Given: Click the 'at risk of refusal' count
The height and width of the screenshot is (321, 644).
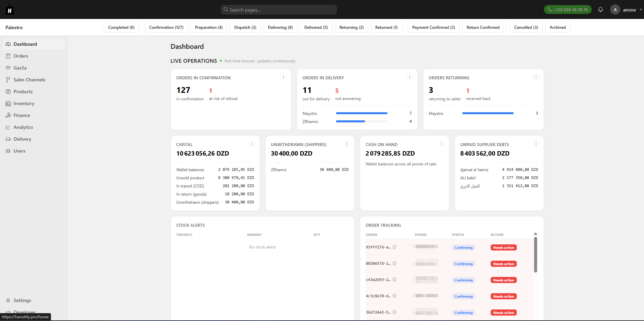Looking at the screenshot, I should point(211,91).
